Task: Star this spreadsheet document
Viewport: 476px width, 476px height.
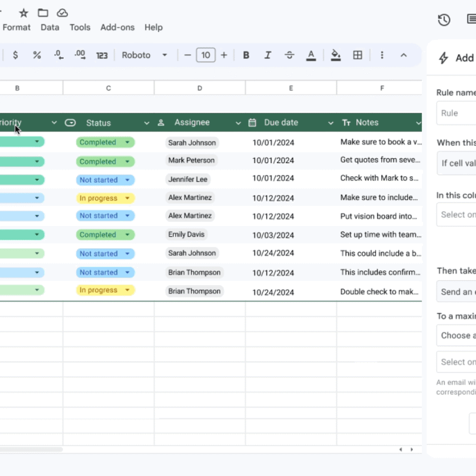Action: tap(24, 12)
